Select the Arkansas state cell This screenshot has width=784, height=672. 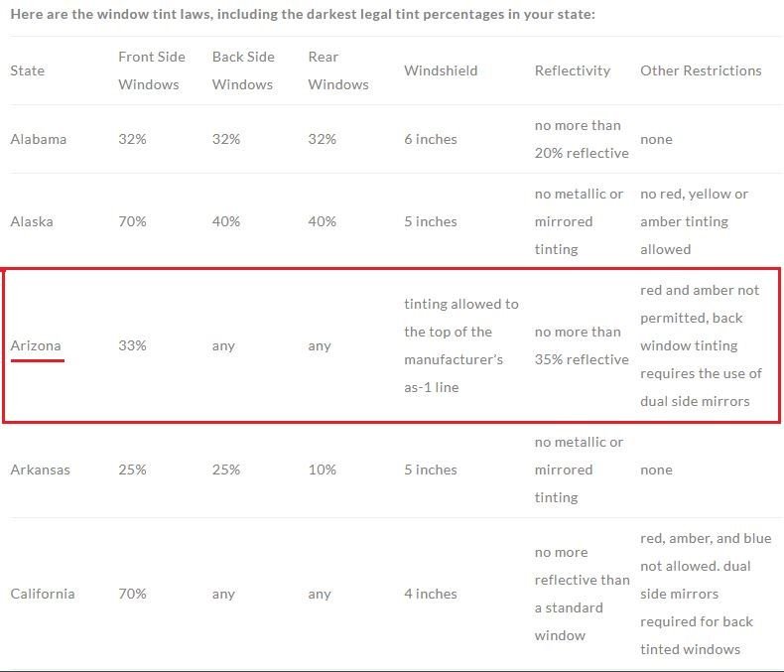41,470
